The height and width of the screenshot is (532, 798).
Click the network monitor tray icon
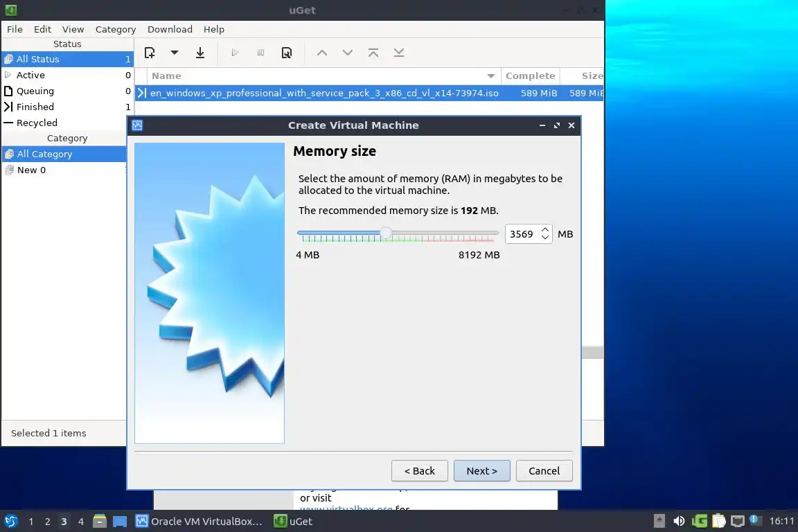pyautogui.click(x=738, y=521)
